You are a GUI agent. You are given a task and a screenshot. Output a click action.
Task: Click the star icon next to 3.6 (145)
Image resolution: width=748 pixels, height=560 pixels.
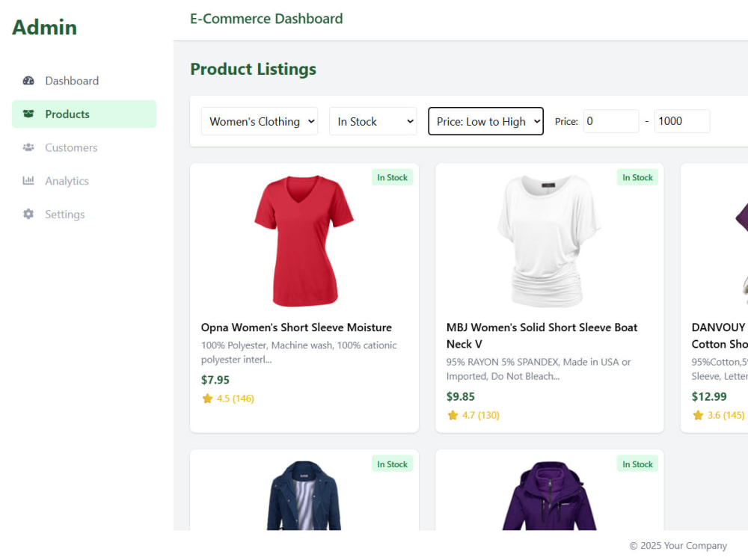698,415
